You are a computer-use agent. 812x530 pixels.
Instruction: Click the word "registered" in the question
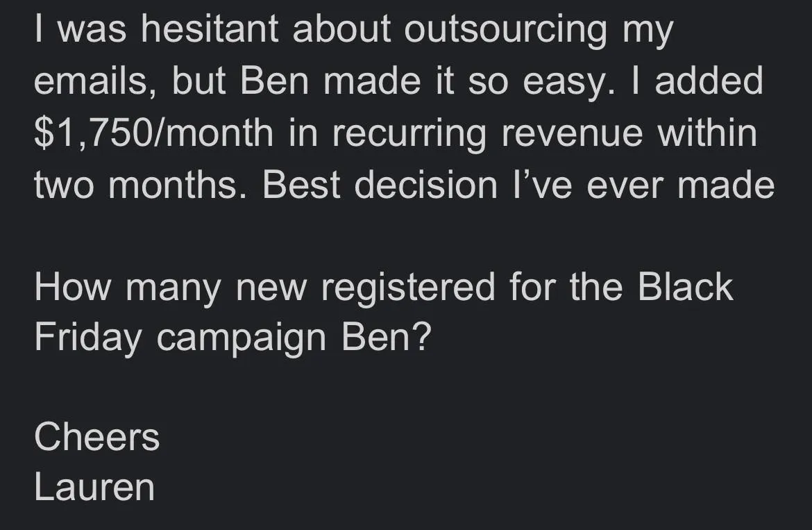point(408,288)
